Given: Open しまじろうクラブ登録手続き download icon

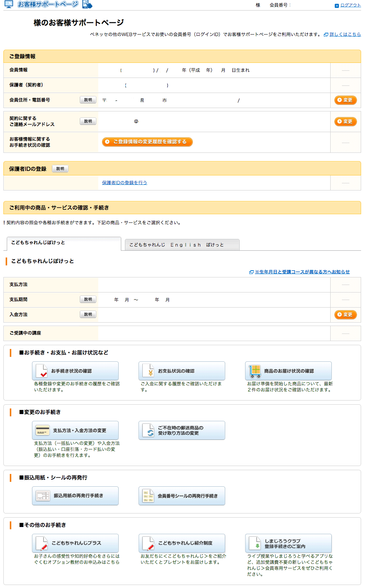Looking at the screenshot, I should 255,543.
